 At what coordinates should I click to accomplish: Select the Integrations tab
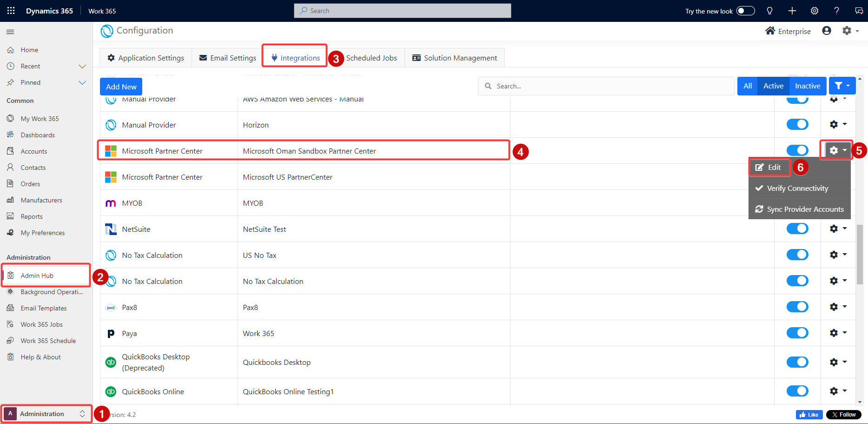[x=295, y=58]
